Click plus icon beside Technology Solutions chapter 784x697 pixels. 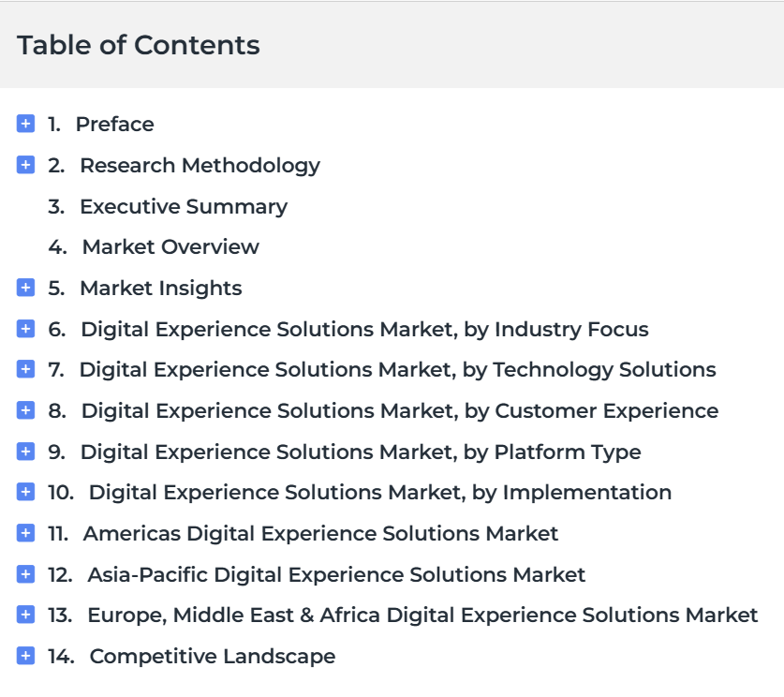coord(25,369)
